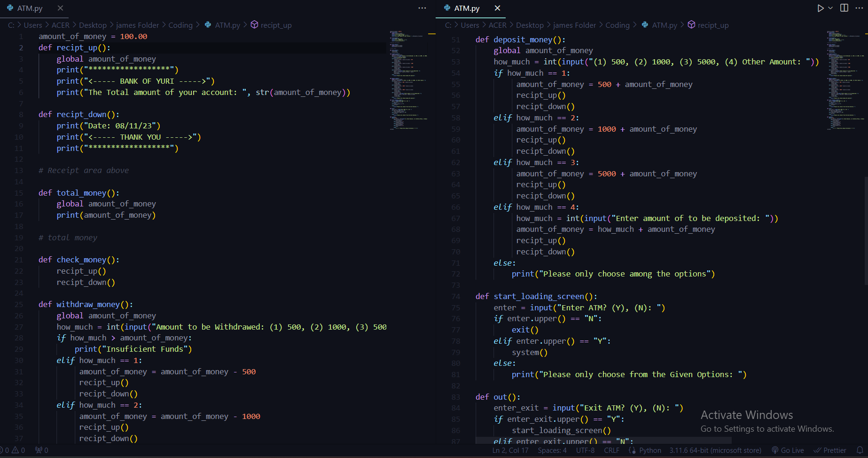Open warnings count in status bar
The width and height of the screenshot is (868, 458).
pyautogui.click(x=19, y=450)
